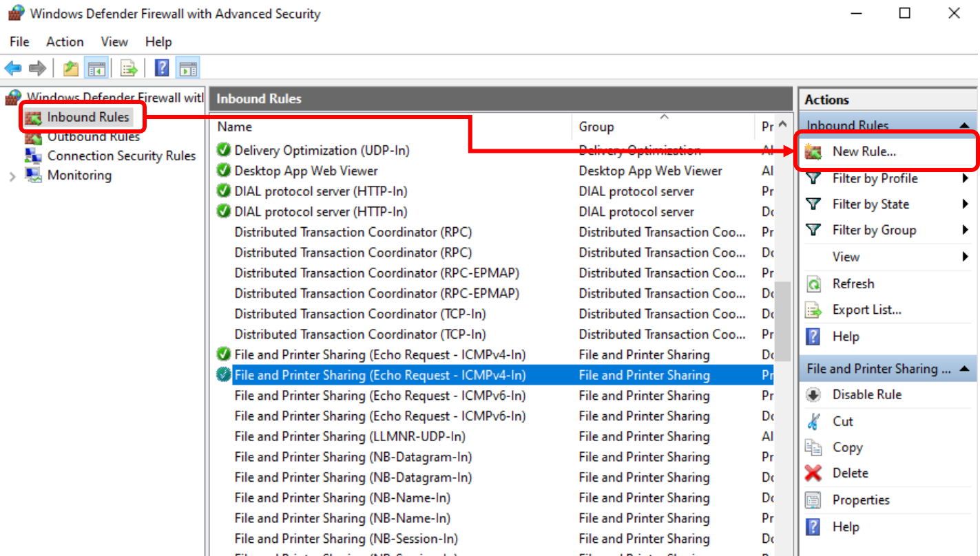
Task: Click Refresh in the Actions pane
Action: 853,284
